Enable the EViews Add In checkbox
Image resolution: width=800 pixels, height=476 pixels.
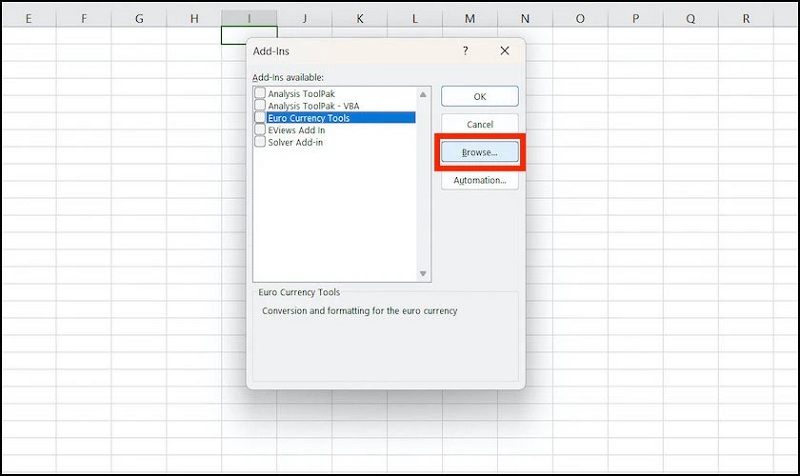(x=260, y=129)
